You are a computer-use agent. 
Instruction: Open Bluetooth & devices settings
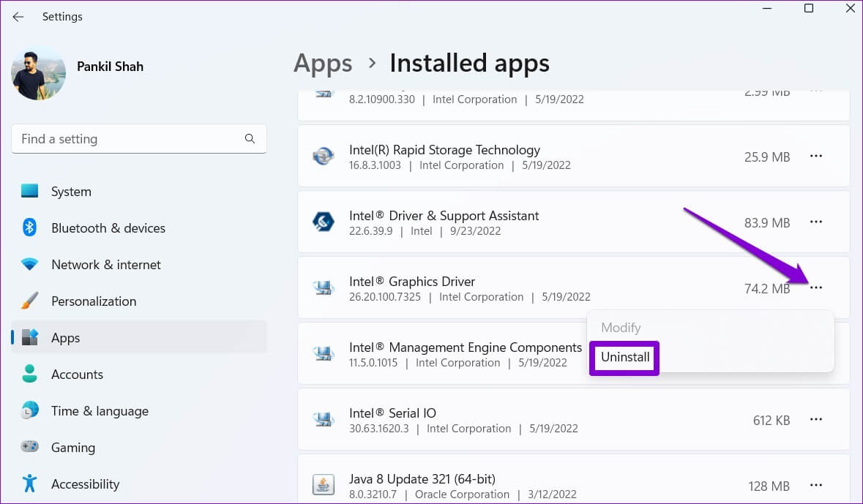pos(108,227)
